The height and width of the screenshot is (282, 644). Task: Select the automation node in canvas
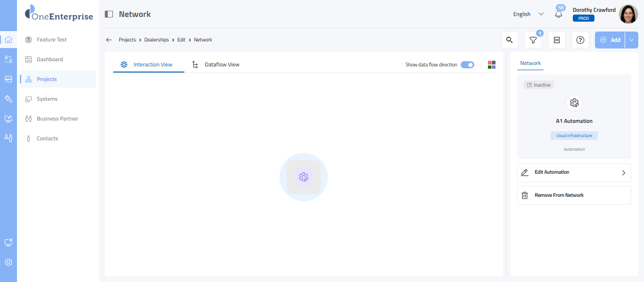(x=304, y=177)
